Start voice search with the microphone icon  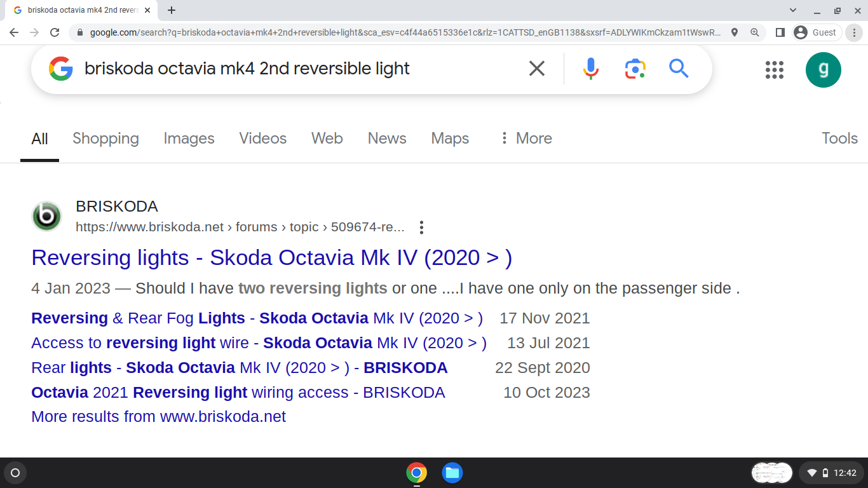pos(591,69)
